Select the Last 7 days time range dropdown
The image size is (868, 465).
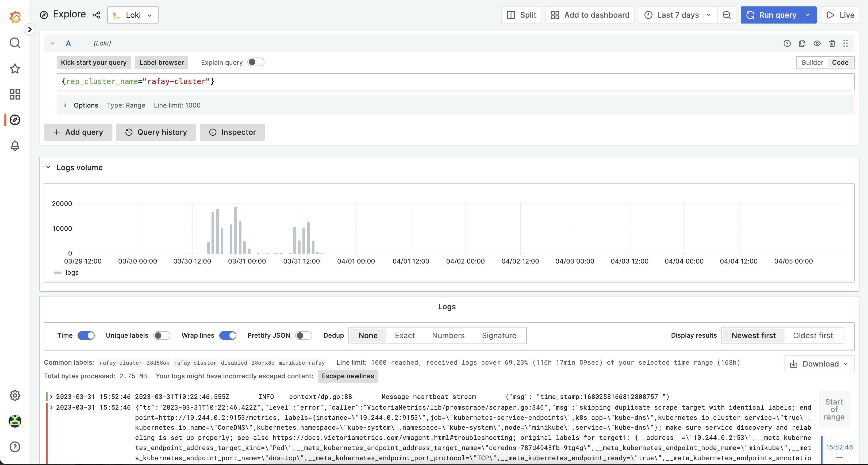coord(678,14)
